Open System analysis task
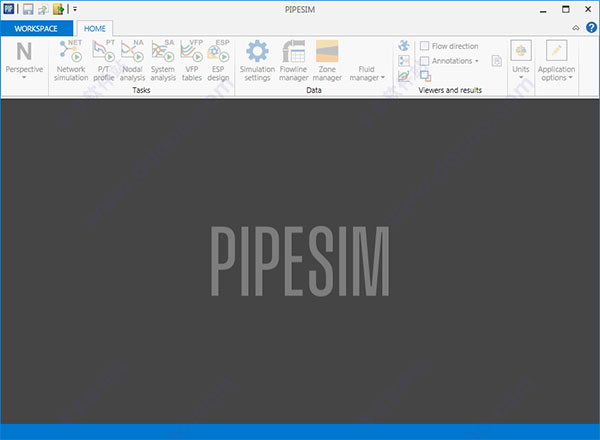Image resolution: width=600 pixels, height=440 pixels. click(163, 61)
